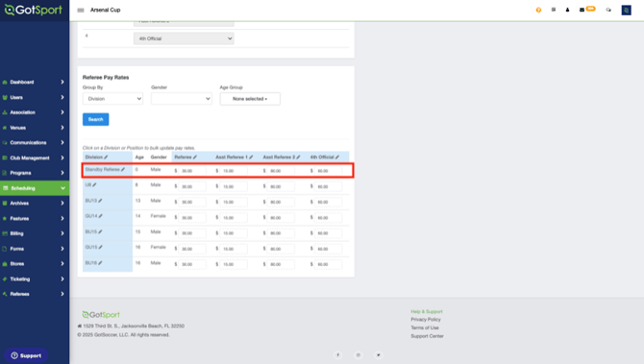The width and height of the screenshot is (644, 364).
Task: Open the Terms of Use footer link
Action: coord(425,328)
